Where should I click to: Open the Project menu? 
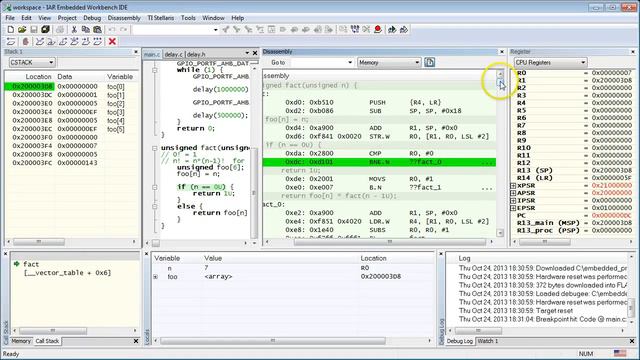click(67, 18)
